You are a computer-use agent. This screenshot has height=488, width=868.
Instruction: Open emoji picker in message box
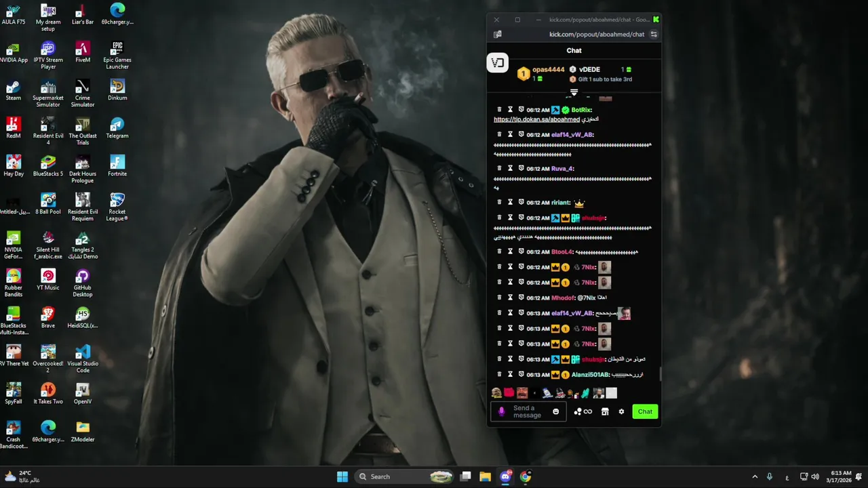pos(556,411)
